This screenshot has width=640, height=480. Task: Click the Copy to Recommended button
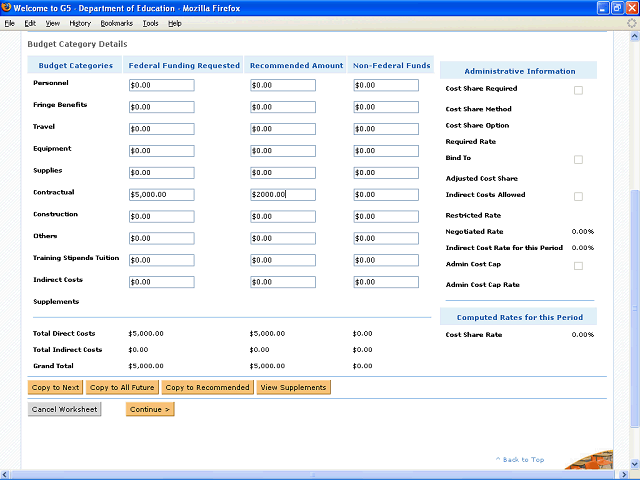(x=207, y=387)
